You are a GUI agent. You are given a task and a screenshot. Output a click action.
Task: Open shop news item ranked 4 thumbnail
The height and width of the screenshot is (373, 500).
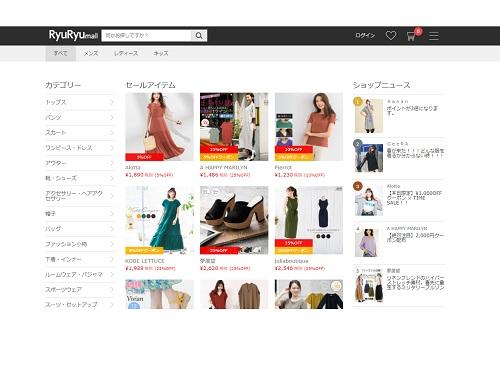(x=369, y=243)
